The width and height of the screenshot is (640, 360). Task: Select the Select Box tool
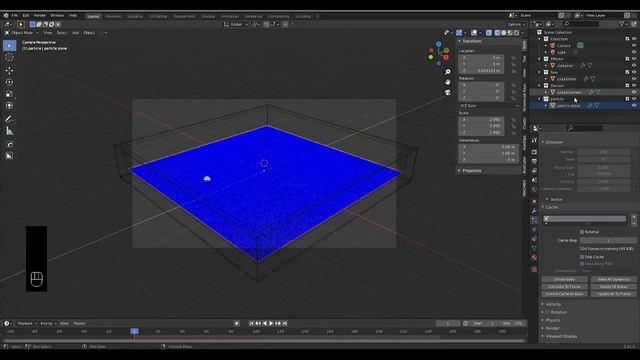(9, 45)
